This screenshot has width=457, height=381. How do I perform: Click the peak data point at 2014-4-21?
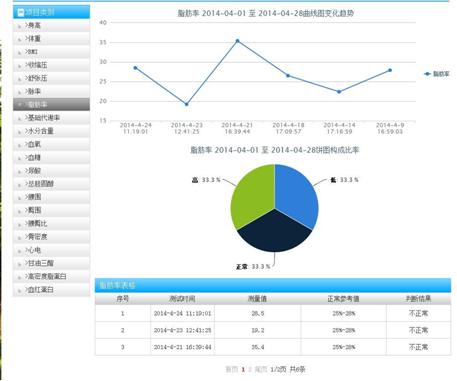pyautogui.click(x=237, y=41)
